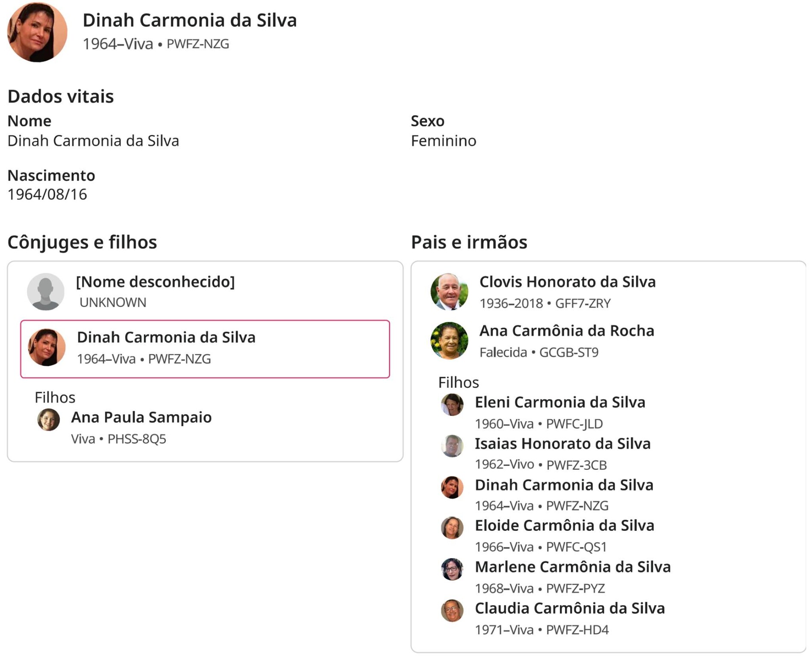This screenshot has width=812, height=656.
Task: Click Dinah's large profile photo at top
Action: [37, 32]
